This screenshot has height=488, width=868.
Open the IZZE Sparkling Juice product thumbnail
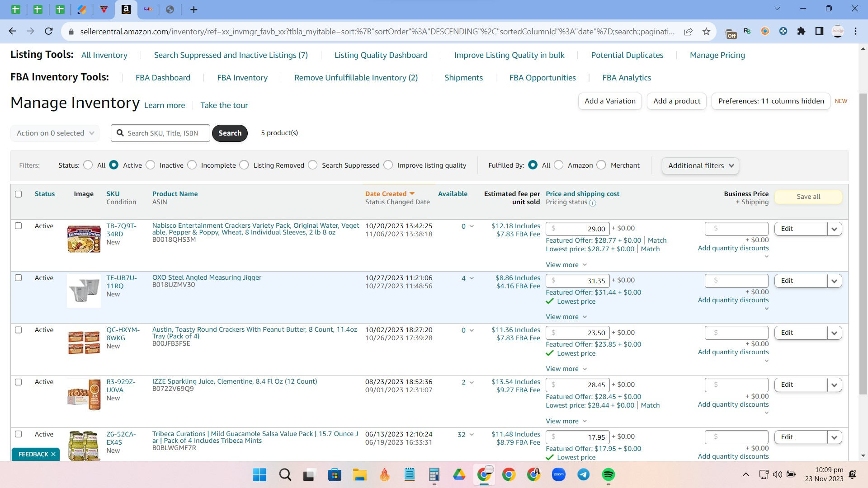coord(84,394)
